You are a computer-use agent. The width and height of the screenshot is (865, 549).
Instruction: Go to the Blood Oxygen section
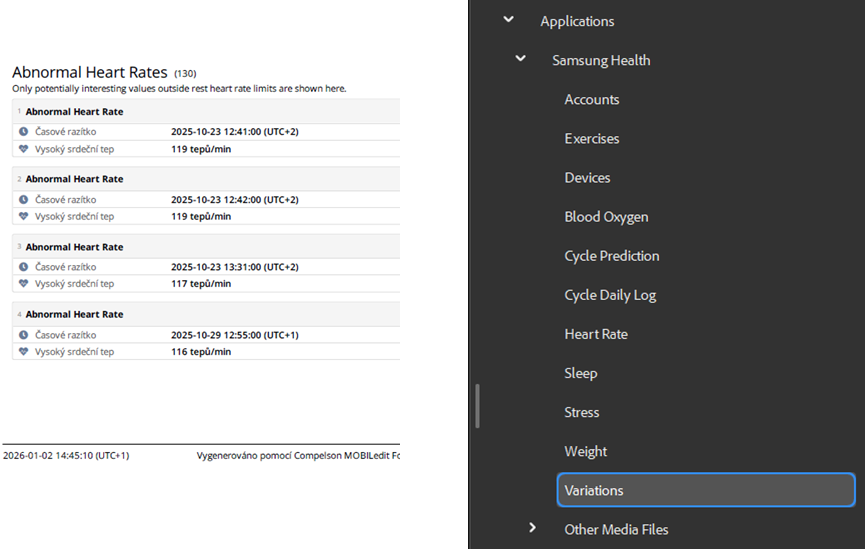click(x=606, y=217)
